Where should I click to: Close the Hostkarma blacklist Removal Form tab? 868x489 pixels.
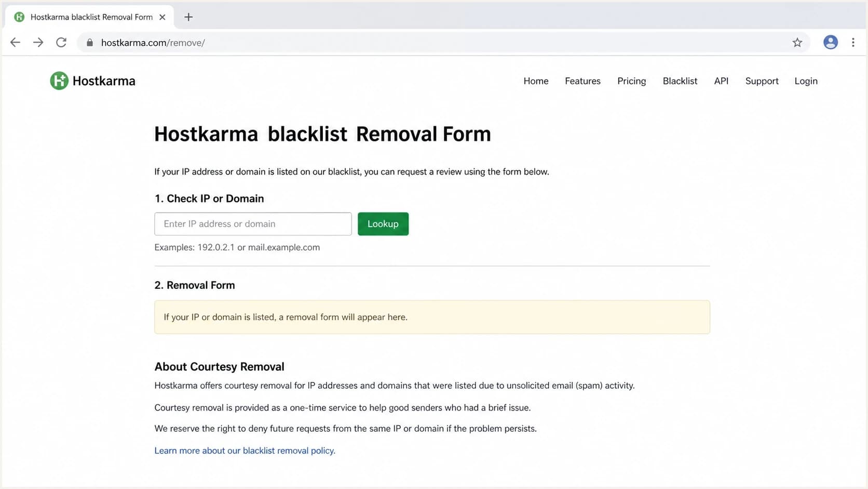pos(162,17)
